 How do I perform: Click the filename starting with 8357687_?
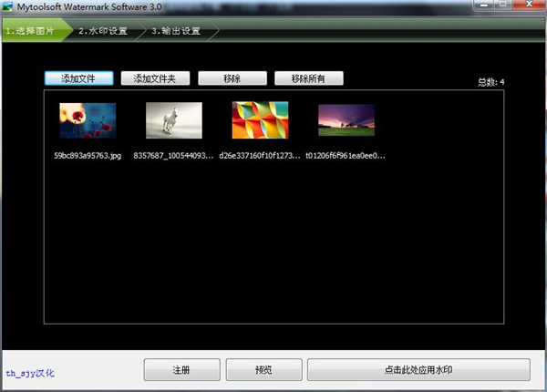173,155
